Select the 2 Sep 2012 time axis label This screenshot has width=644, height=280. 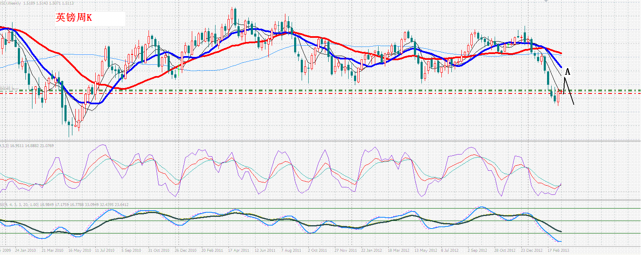[x=477, y=251]
